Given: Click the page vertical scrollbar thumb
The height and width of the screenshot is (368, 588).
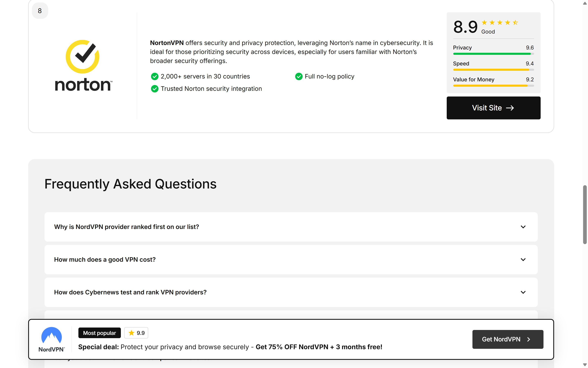Looking at the screenshot, I should point(585,214).
